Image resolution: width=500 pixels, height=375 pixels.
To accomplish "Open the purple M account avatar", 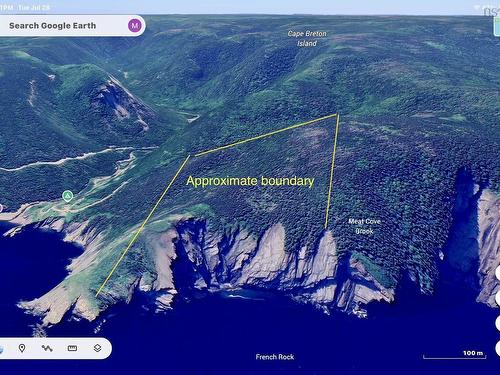I will [135, 25].
